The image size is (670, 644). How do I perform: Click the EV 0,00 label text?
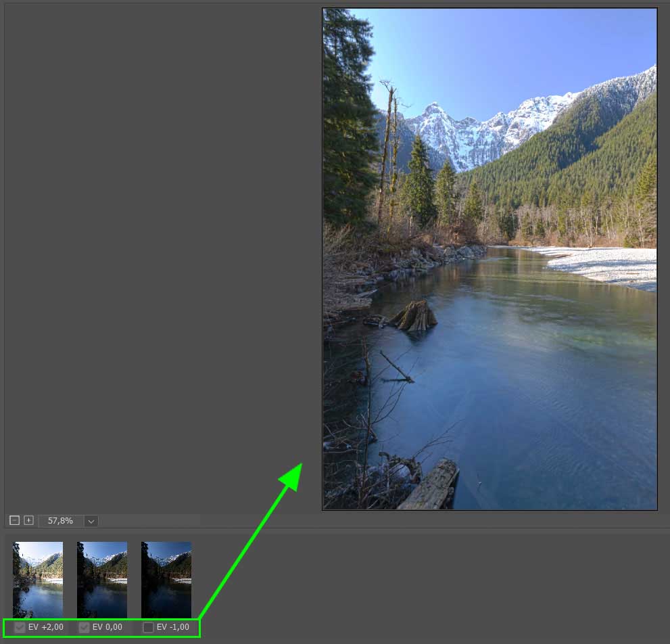point(107,627)
